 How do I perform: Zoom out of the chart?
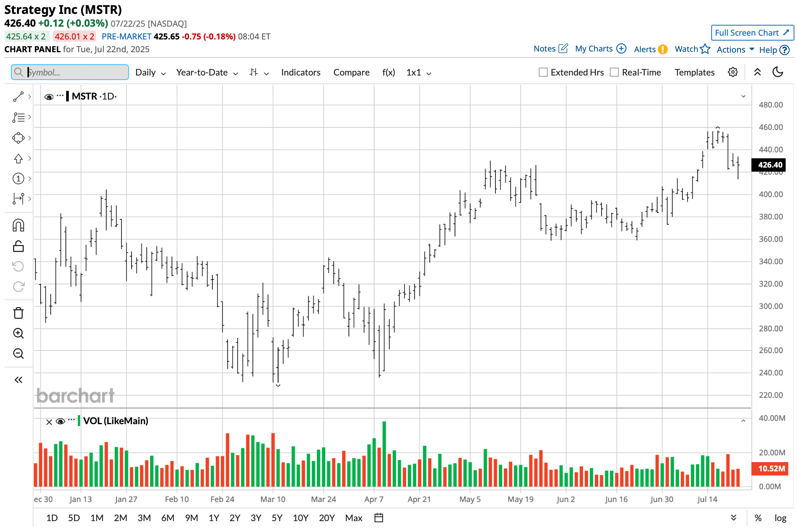tap(18, 354)
